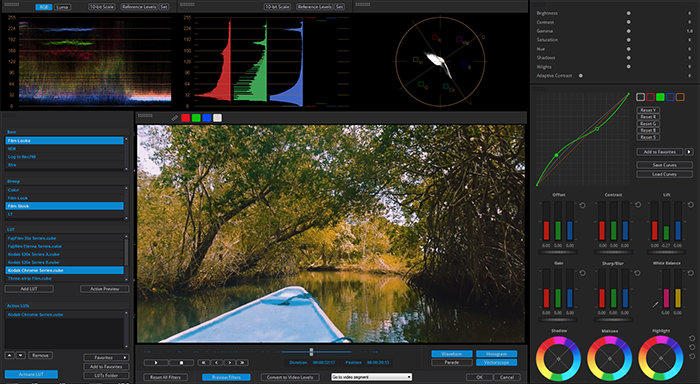Click the Reset All Filters button
This screenshot has height=384, width=700.
165,377
